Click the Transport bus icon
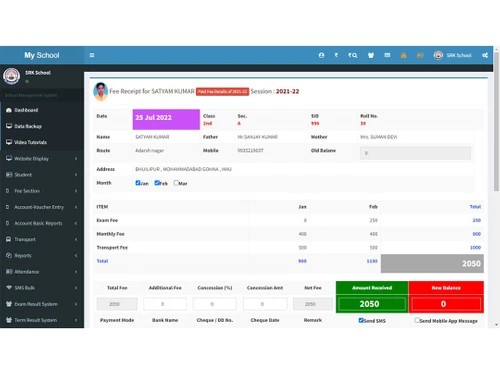The image size is (500, 375). (x=9, y=239)
